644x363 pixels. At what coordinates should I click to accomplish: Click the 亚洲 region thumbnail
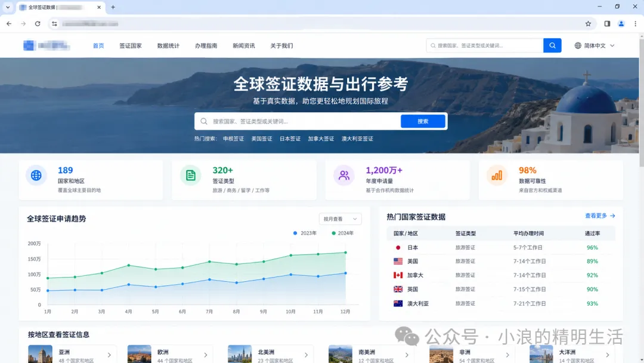point(41,355)
